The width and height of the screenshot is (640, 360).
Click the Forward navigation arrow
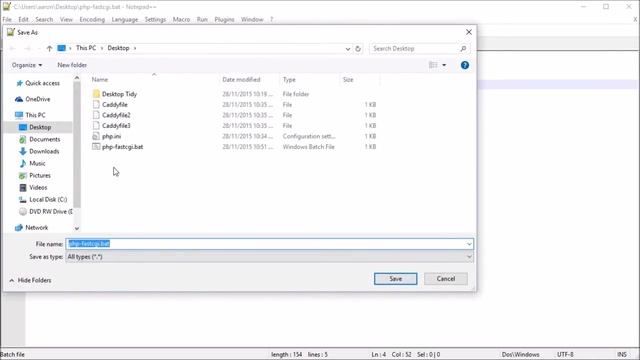click(x=27, y=48)
